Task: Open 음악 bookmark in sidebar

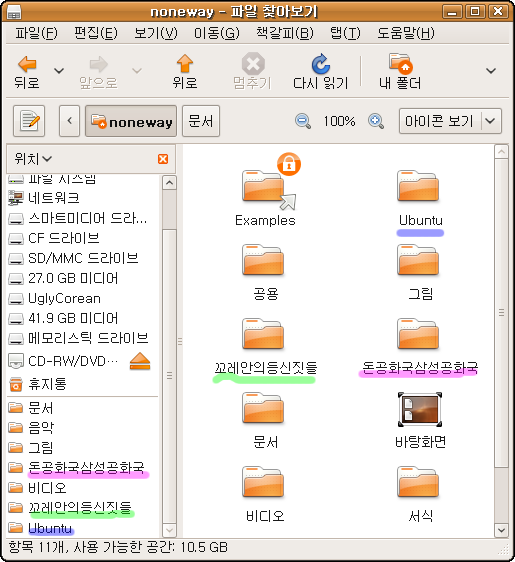Action: (x=82, y=428)
